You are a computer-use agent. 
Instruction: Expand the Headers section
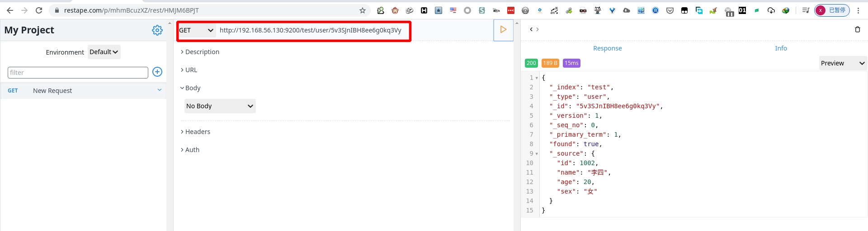tap(195, 132)
